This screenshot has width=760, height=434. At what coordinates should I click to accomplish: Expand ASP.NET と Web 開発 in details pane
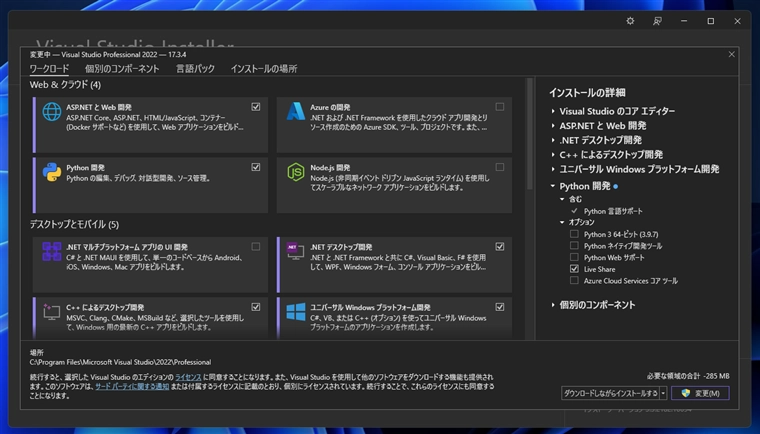pos(553,126)
